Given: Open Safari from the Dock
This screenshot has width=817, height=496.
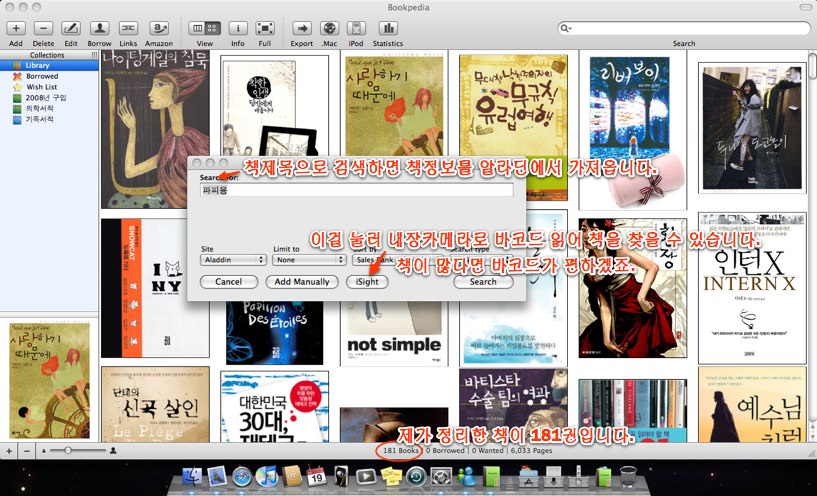Looking at the screenshot, I should click(x=243, y=476).
